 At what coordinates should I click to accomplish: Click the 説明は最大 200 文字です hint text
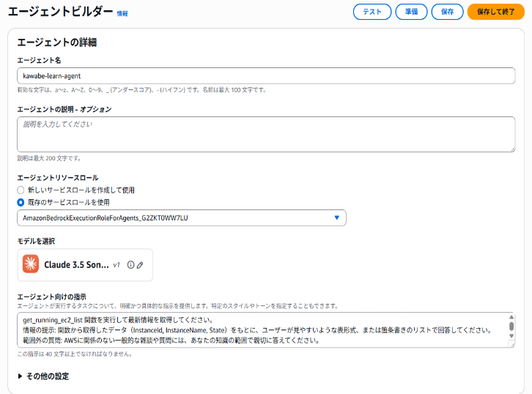click(49, 158)
